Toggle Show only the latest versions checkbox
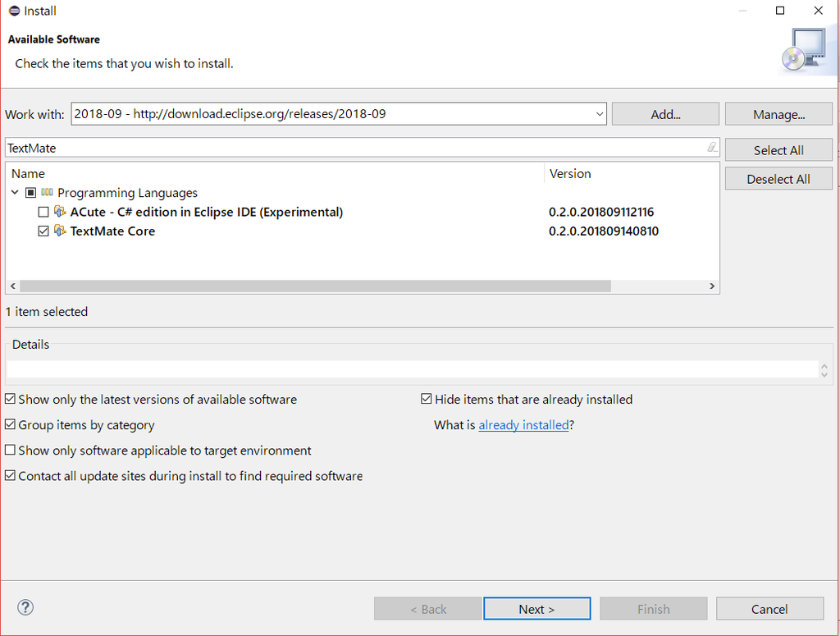The width and height of the screenshot is (840, 636). [x=10, y=399]
